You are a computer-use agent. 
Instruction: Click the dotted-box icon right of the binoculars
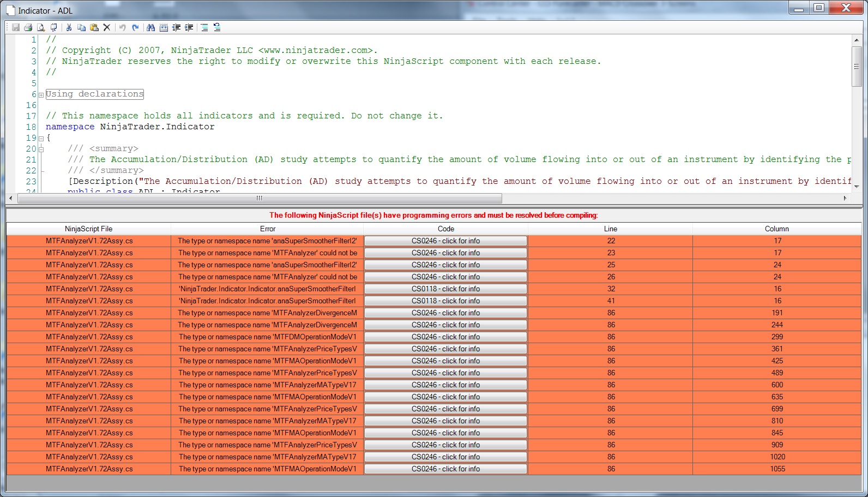(x=164, y=27)
